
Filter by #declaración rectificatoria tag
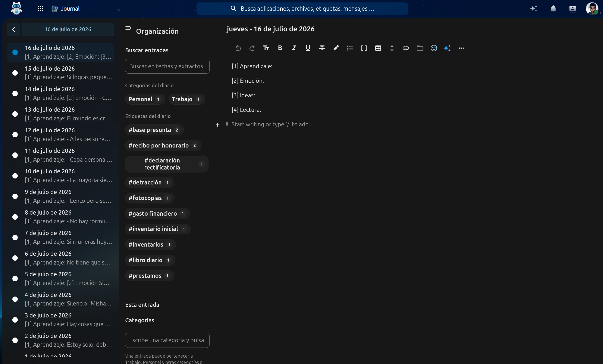[x=167, y=164]
